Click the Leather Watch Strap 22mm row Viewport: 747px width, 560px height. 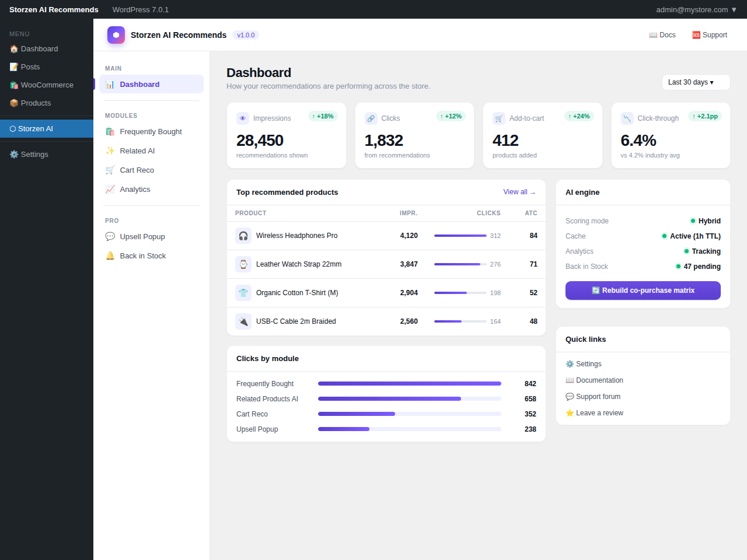[x=386, y=264]
